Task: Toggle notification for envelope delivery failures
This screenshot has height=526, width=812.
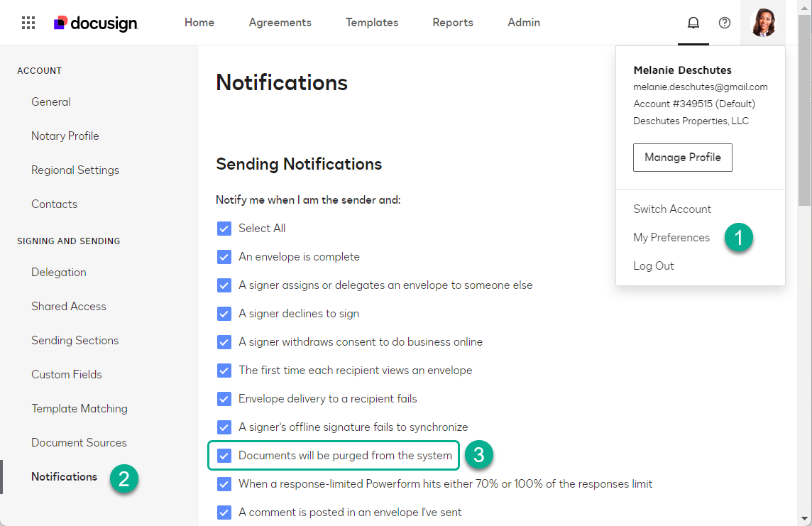Action: [x=224, y=398]
